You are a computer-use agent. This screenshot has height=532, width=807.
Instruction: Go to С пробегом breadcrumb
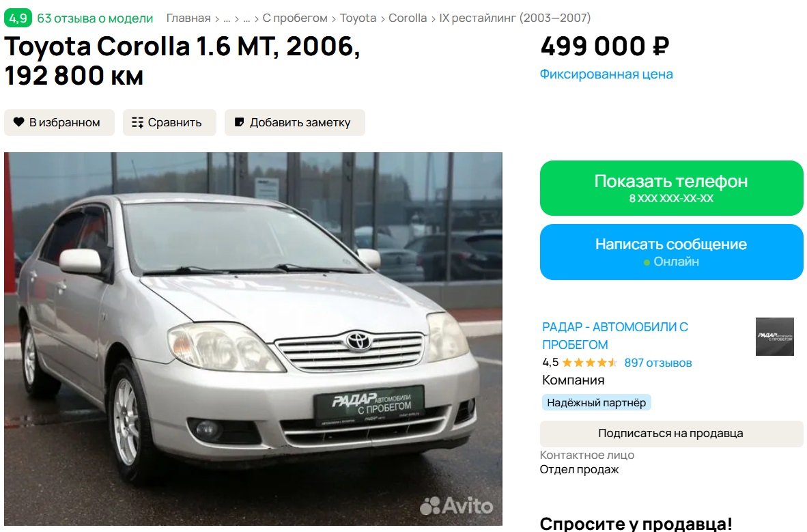295,18
